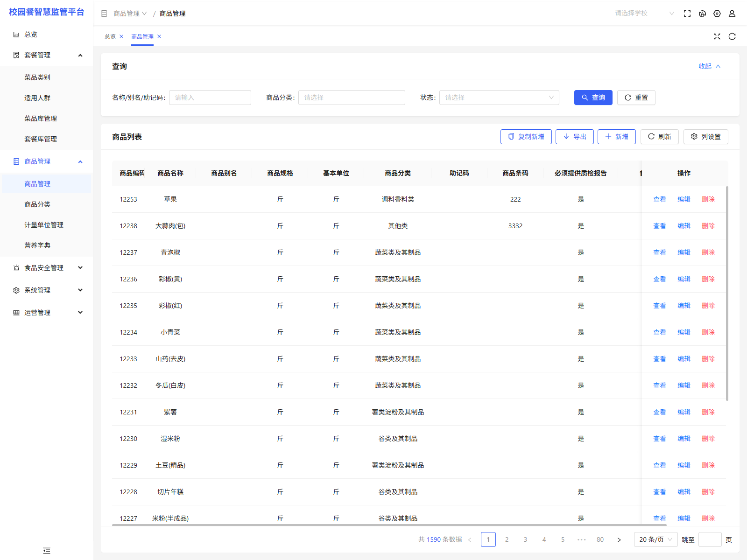Close the 商品管理 tab with X
This screenshot has width=747, height=560.
coord(159,36)
